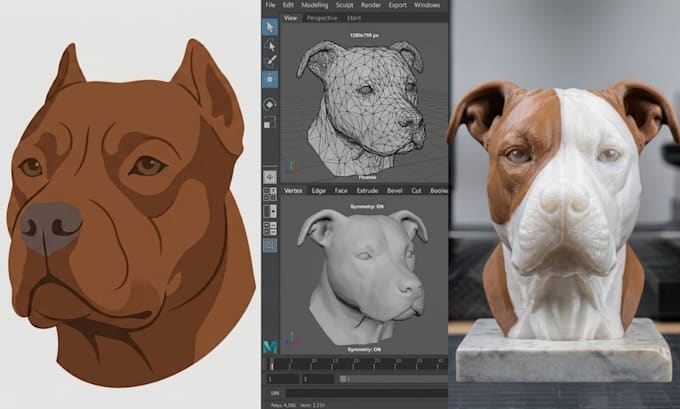
Task: Switch to the Perspective tab
Action: point(322,18)
